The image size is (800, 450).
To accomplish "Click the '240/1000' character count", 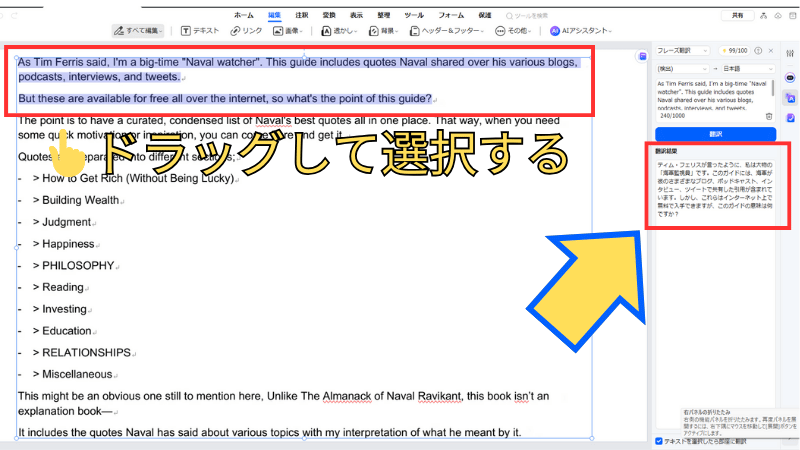I will pos(672,116).
